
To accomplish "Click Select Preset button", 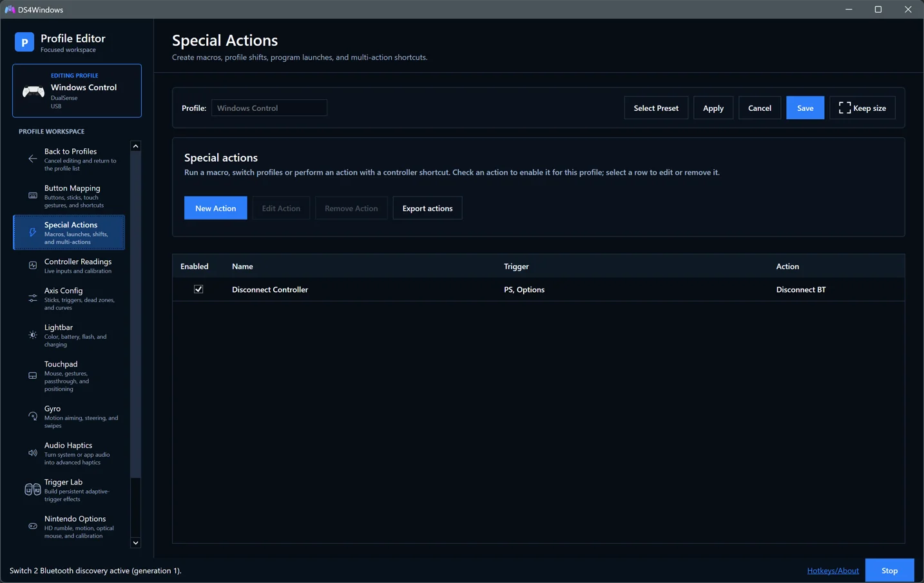I will 656,108.
